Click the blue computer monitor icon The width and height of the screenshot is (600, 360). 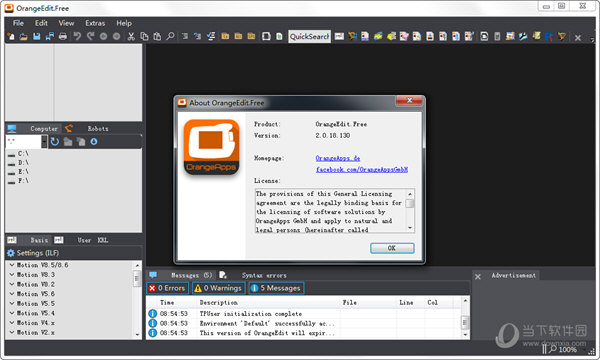click(x=12, y=129)
